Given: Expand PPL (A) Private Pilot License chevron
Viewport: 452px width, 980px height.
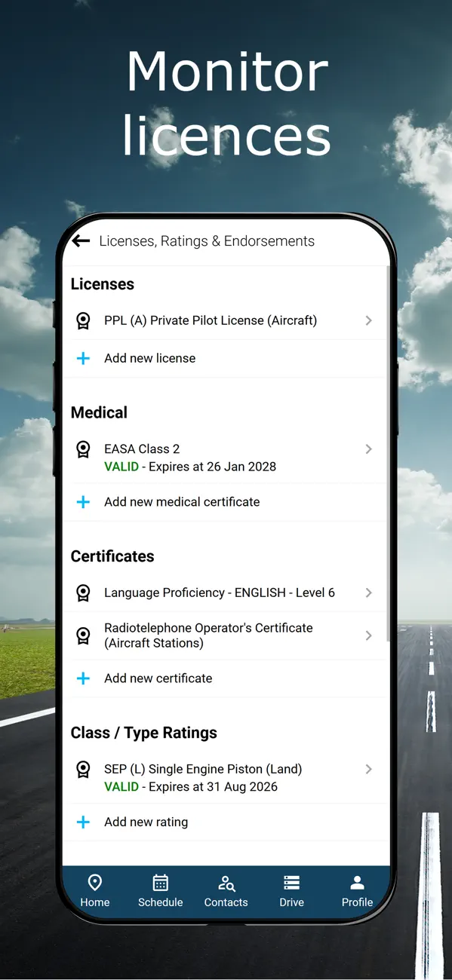Looking at the screenshot, I should click(368, 320).
